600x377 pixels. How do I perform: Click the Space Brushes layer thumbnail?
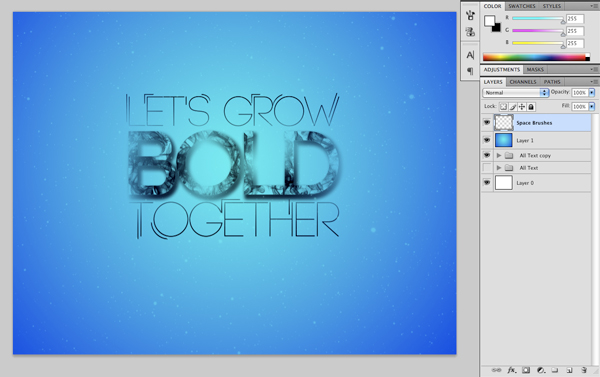504,122
